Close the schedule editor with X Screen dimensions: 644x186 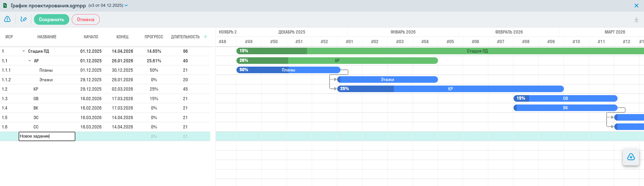pyautogui.click(x=636, y=6)
